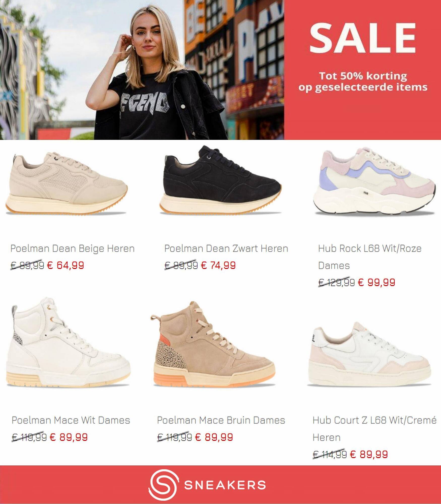The height and width of the screenshot is (504, 441).
Task: Open the Poelman Dean Zwart Heren shoe image
Action: (x=220, y=180)
